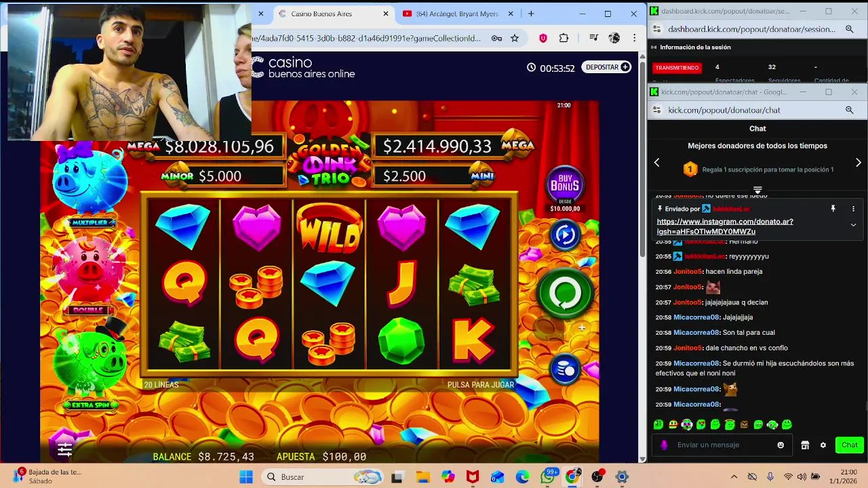Click the pink pig Double feature
Viewport: 868px width, 488px height.
click(x=90, y=274)
